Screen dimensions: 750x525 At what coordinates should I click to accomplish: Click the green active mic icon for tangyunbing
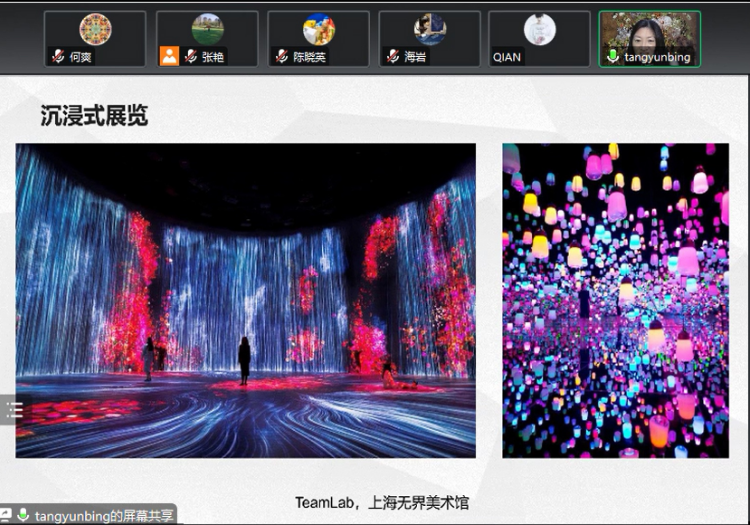point(612,57)
